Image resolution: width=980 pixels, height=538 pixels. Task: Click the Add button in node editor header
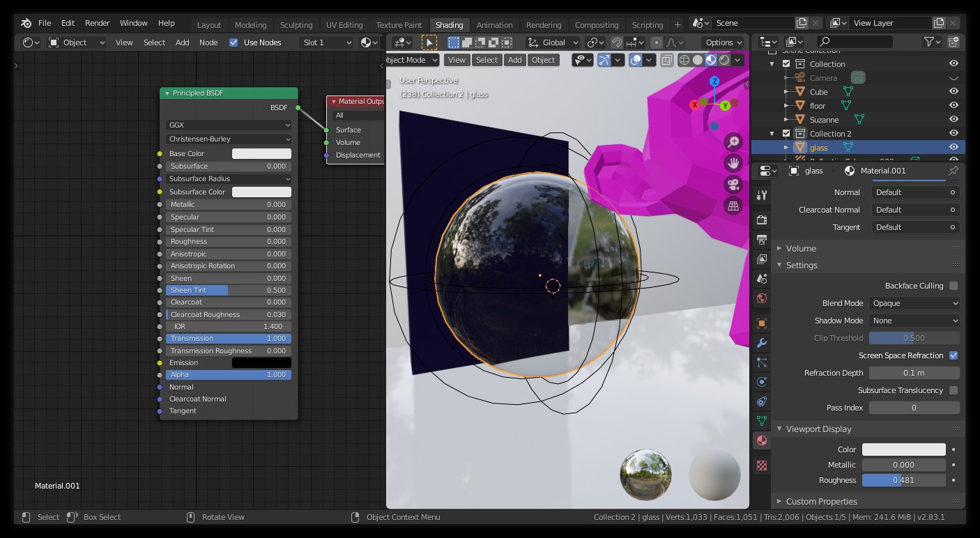[182, 43]
